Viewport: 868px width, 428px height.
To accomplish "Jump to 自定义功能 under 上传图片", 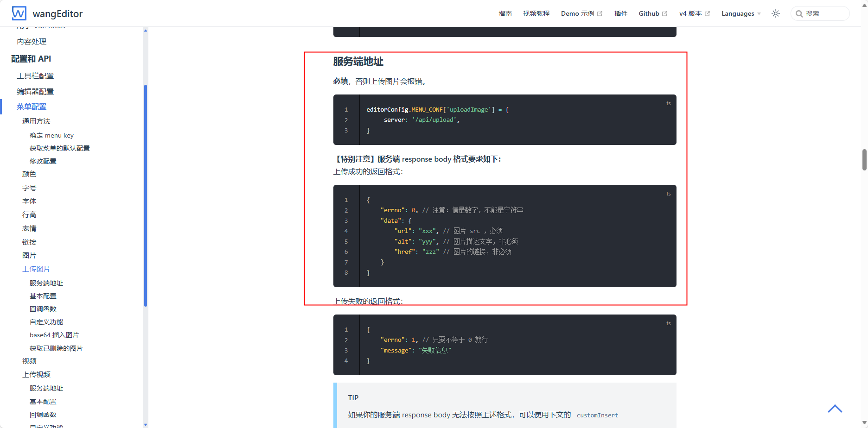I will 46,322.
